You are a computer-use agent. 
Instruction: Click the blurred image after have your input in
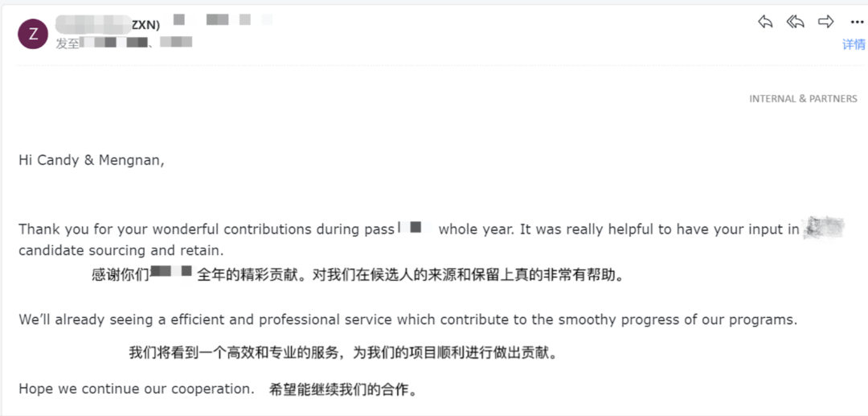(823, 228)
